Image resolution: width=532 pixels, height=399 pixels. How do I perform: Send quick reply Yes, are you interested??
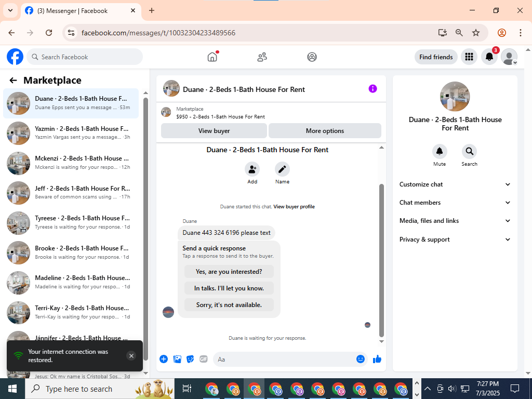pyautogui.click(x=229, y=271)
